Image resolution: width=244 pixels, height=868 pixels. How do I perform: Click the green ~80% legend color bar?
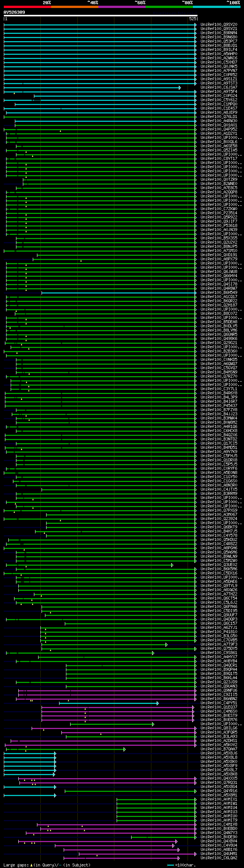pos(169,6)
